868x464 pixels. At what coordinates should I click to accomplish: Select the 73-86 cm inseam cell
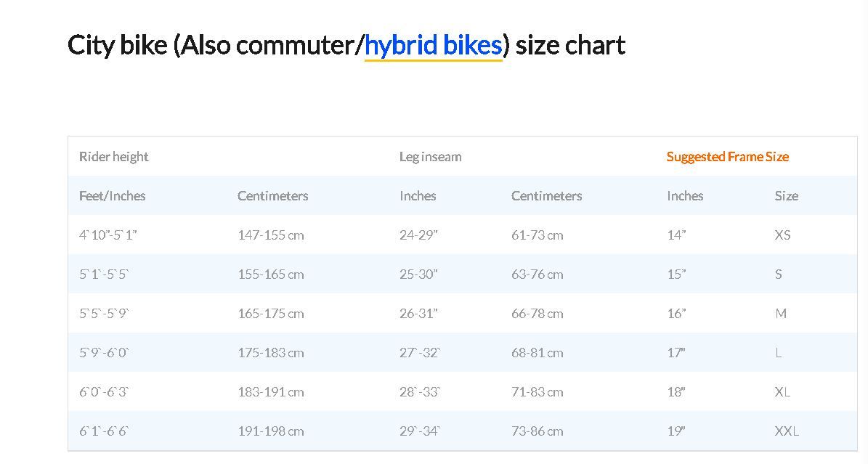click(x=537, y=431)
